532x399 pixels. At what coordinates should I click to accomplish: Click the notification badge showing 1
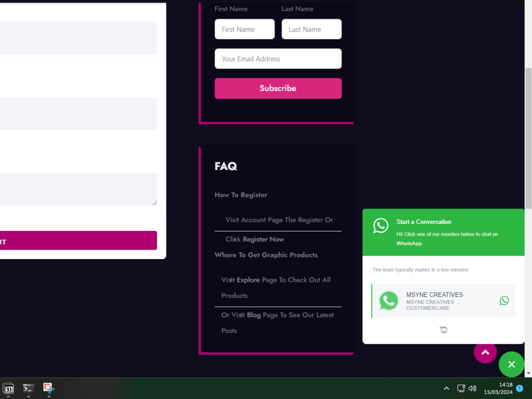click(519, 388)
